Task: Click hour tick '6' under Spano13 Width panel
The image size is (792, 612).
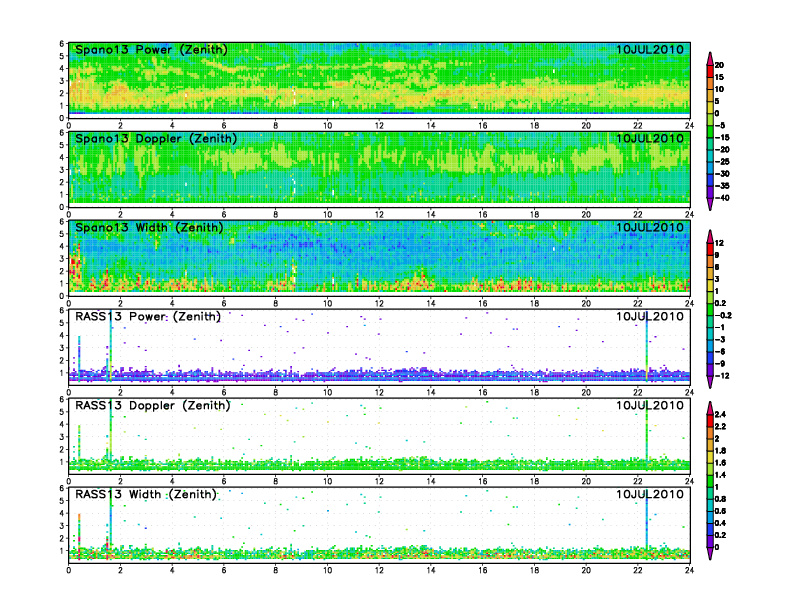Action: [224, 303]
